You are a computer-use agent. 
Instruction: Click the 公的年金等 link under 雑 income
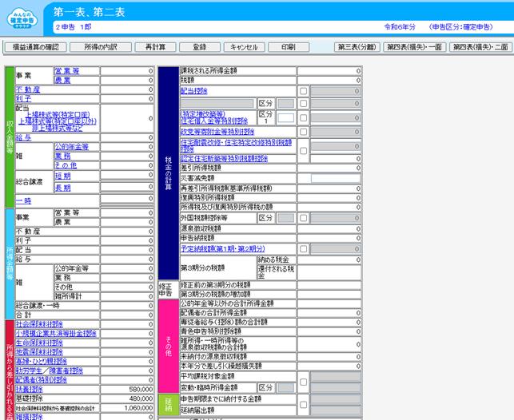click(x=71, y=147)
